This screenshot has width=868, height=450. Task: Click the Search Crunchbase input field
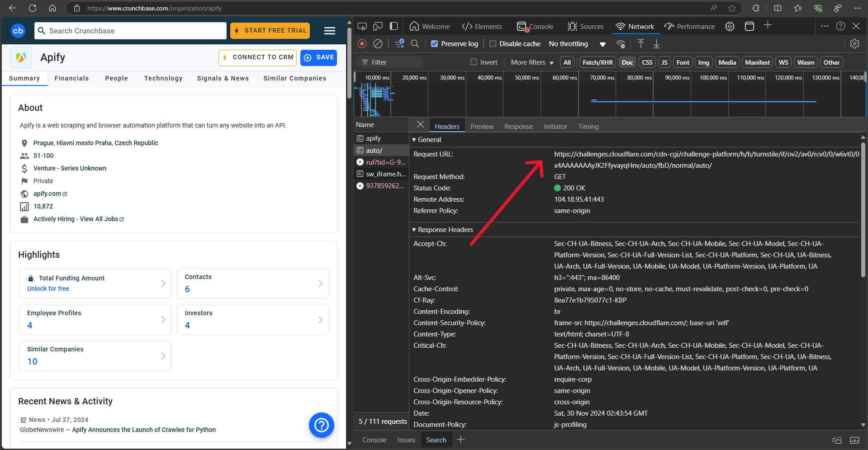coord(131,31)
